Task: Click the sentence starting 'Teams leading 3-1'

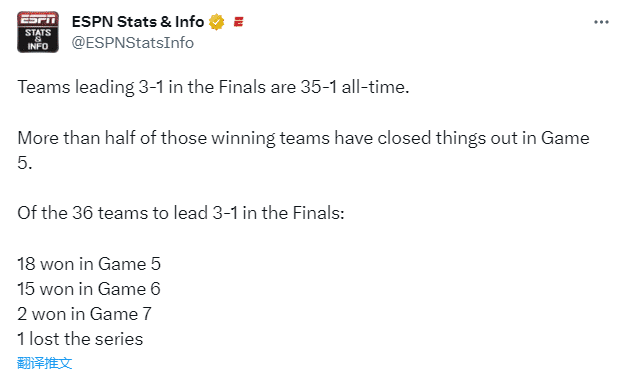Action: coord(213,87)
